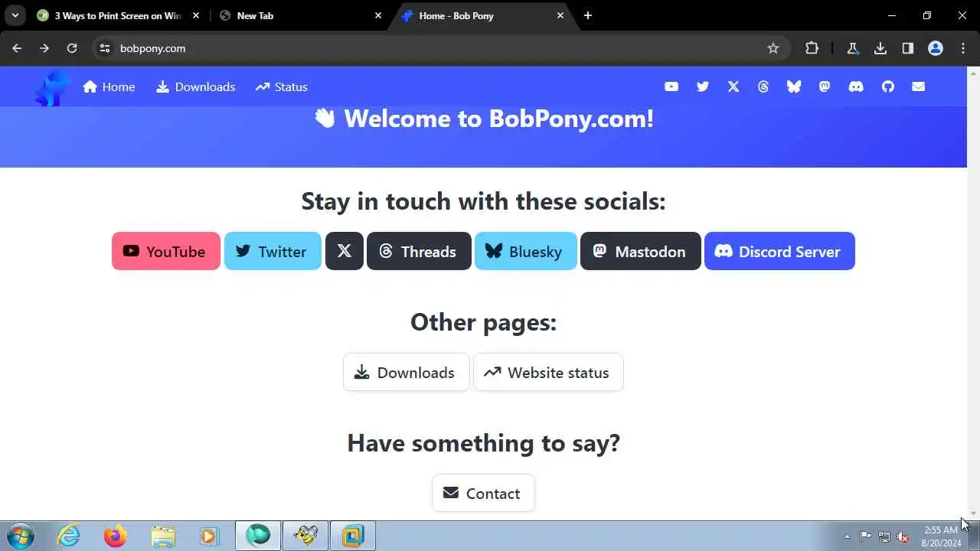
Task: Open Website status button
Action: pyautogui.click(x=548, y=372)
